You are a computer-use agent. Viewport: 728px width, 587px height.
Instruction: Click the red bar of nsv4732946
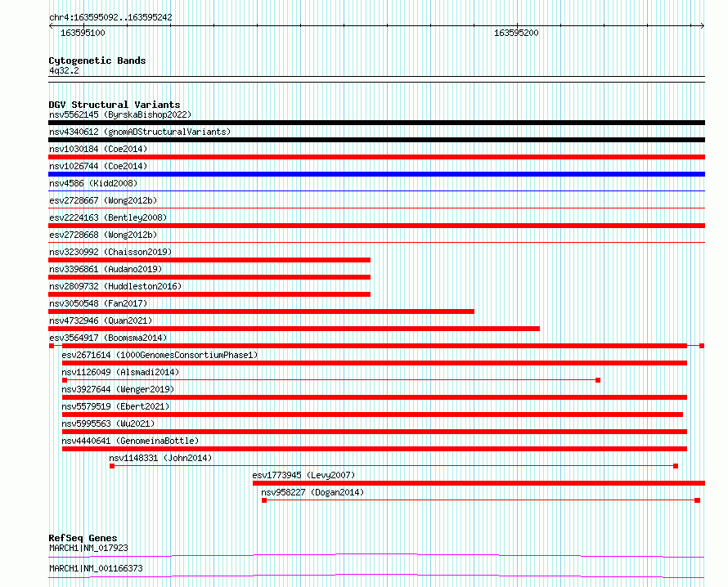pyautogui.click(x=294, y=329)
